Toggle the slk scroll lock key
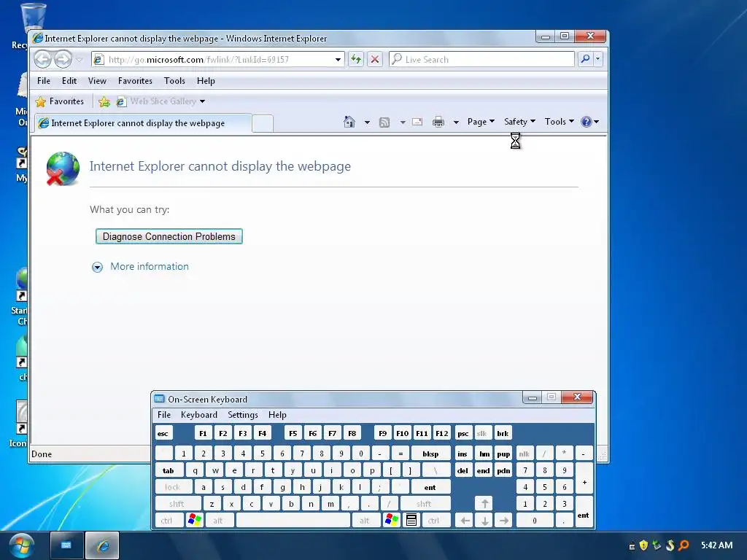The width and height of the screenshot is (747, 560). pyautogui.click(x=482, y=433)
